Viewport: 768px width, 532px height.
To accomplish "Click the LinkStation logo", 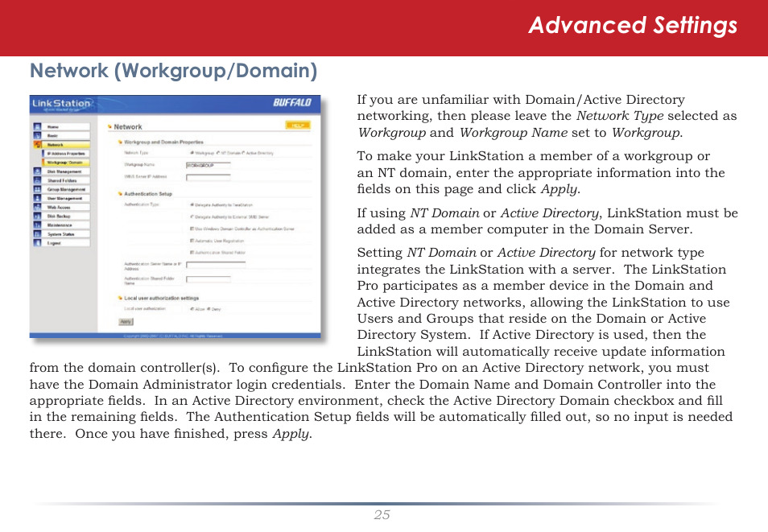I will point(62,104).
